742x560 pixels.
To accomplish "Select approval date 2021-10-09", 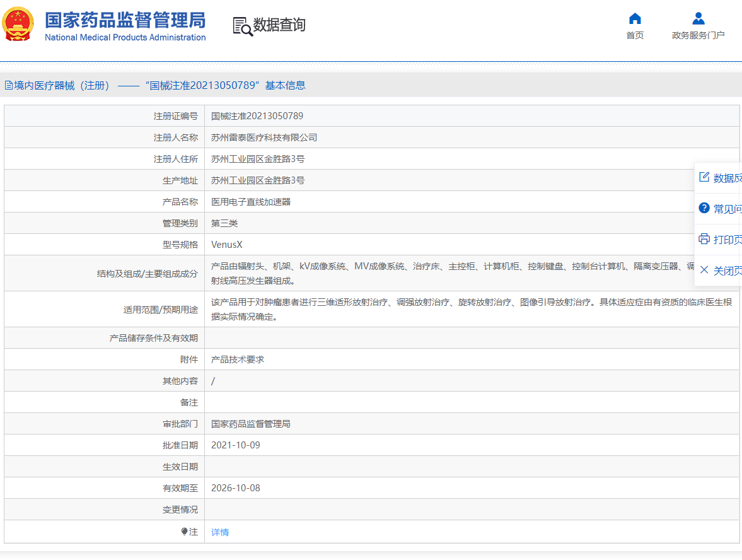I will [236, 445].
